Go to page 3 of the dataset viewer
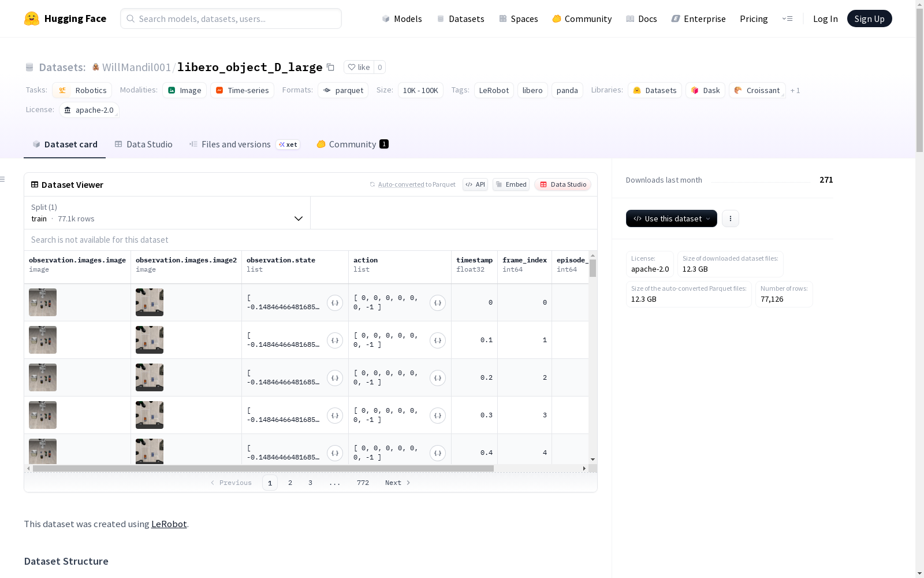Viewport: 924px width, 578px height. (310, 483)
